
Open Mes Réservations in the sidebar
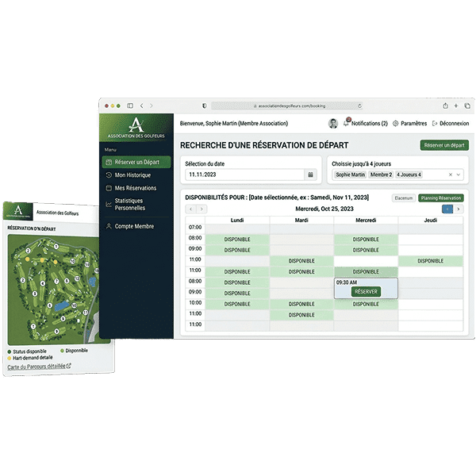pos(135,188)
